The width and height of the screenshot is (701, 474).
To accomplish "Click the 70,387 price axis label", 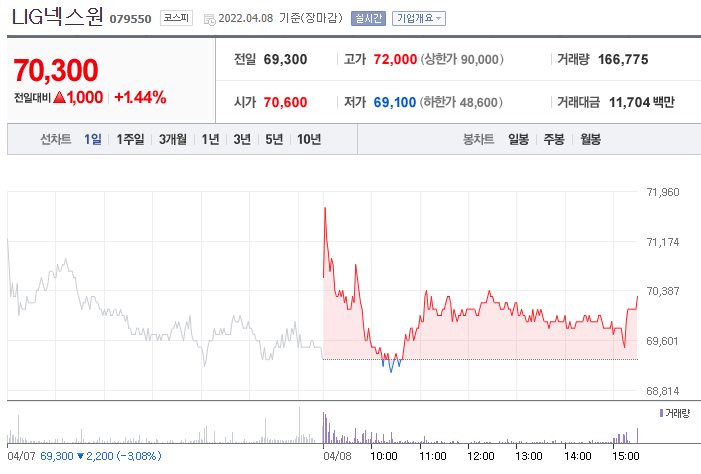I will point(663,291).
